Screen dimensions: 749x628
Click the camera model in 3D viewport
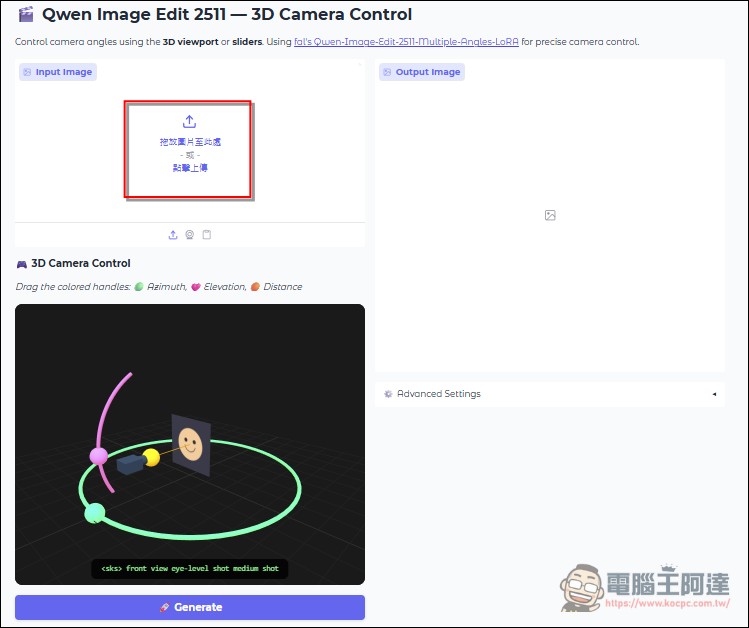click(130, 464)
